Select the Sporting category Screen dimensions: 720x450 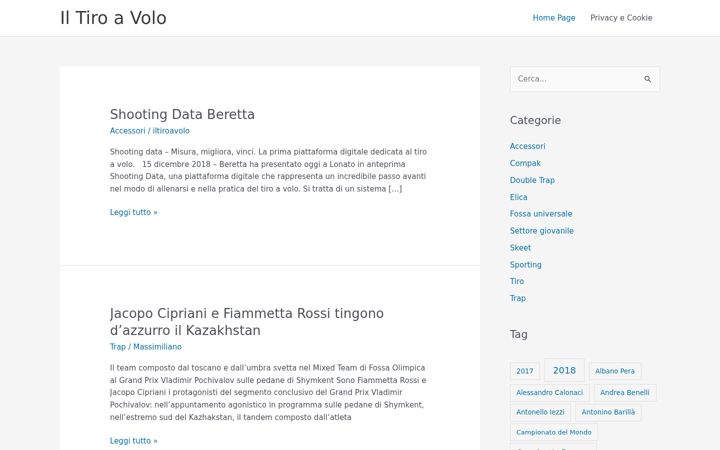pyautogui.click(x=525, y=264)
